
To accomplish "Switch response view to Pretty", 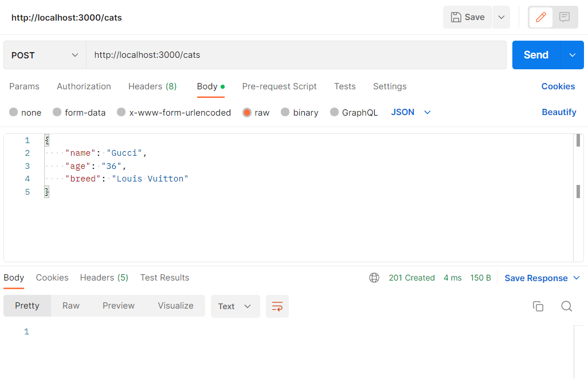I will [x=27, y=306].
